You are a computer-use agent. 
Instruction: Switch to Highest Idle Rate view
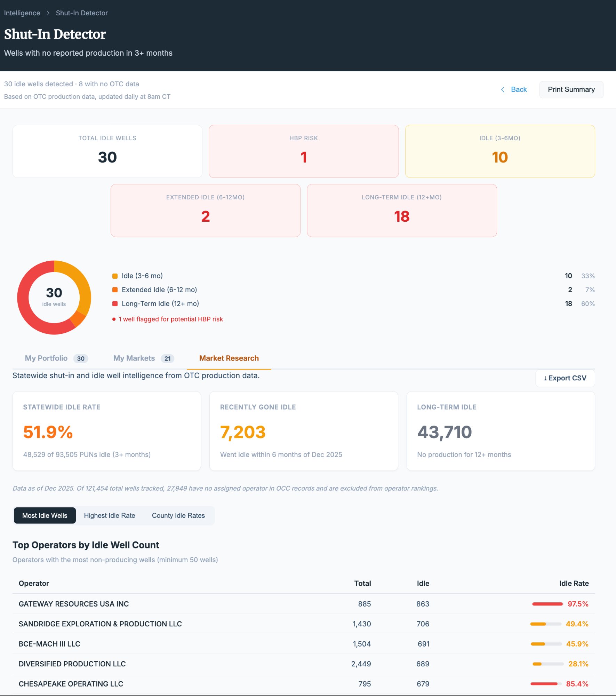tap(110, 515)
